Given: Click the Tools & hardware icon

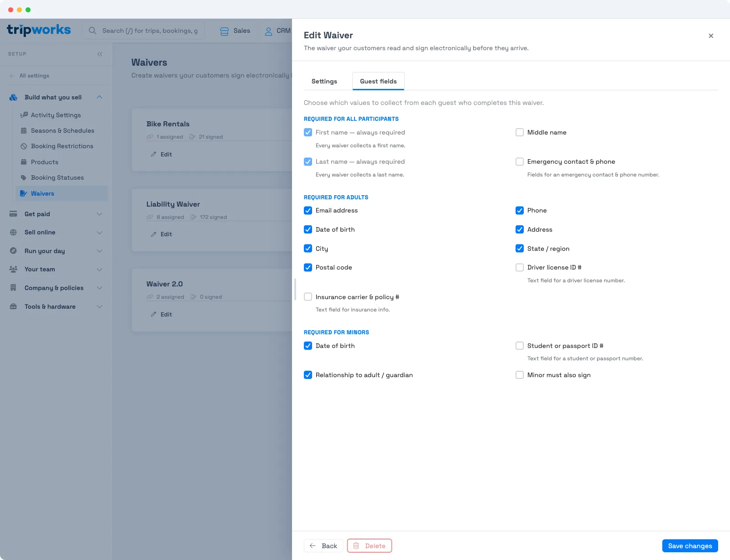Looking at the screenshot, I should pyautogui.click(x=13, y=306).
